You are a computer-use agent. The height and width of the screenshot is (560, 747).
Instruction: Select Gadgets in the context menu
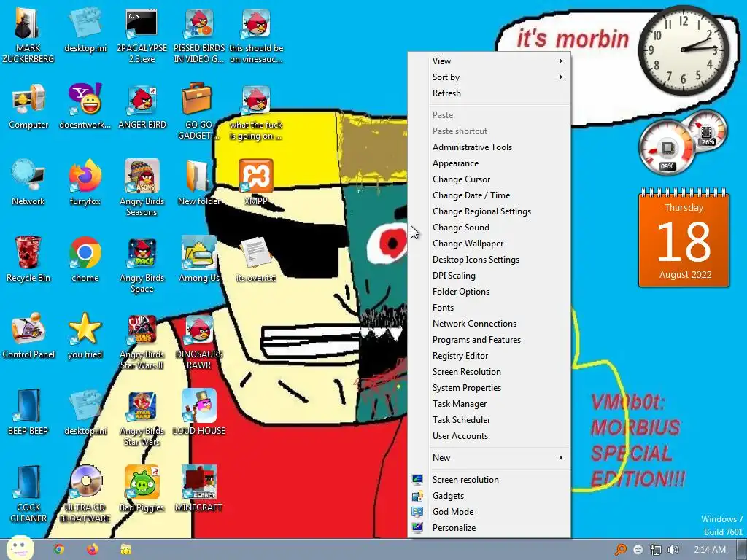(489, 496)
